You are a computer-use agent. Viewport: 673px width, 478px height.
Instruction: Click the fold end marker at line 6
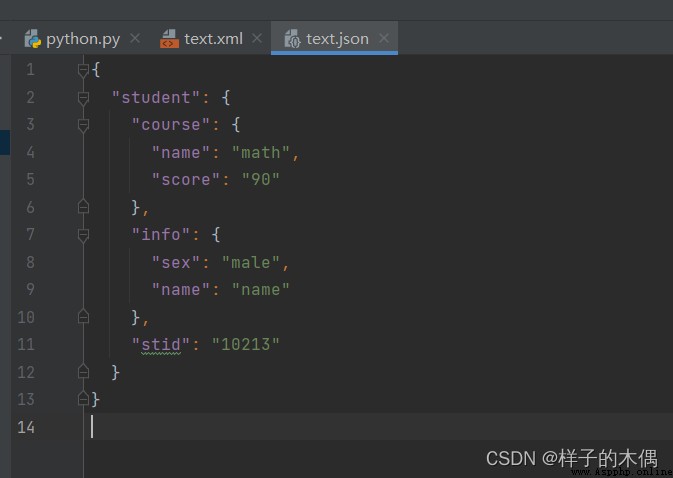pyautogui.click(x=83, y=207)
